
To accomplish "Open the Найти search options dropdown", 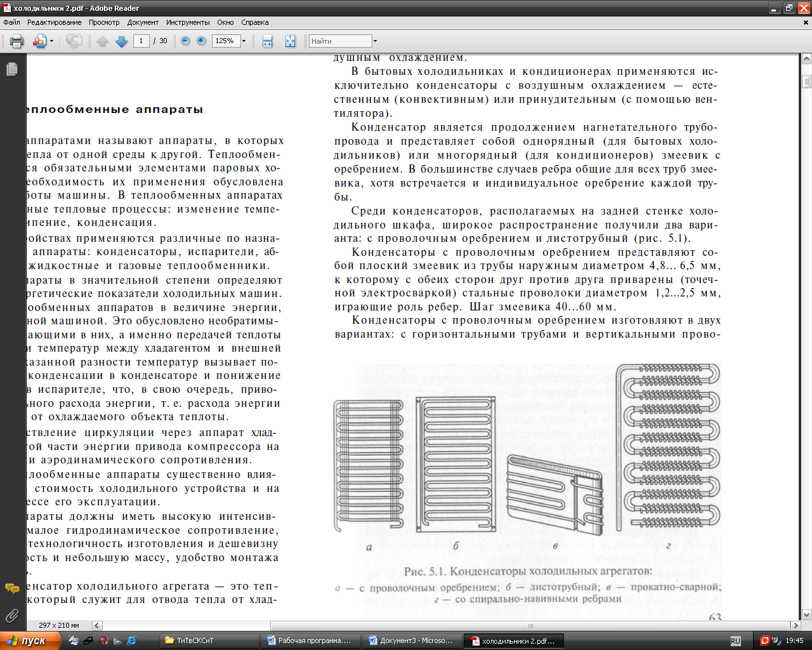I will pos(375,41).
